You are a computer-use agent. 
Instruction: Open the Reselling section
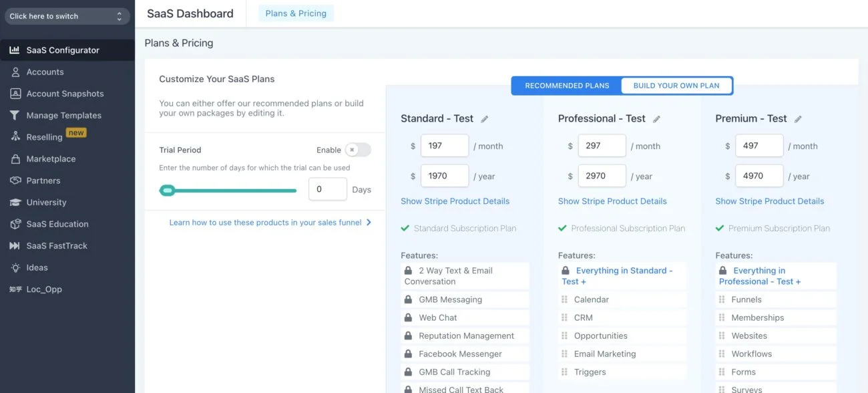tap(51, 136)
